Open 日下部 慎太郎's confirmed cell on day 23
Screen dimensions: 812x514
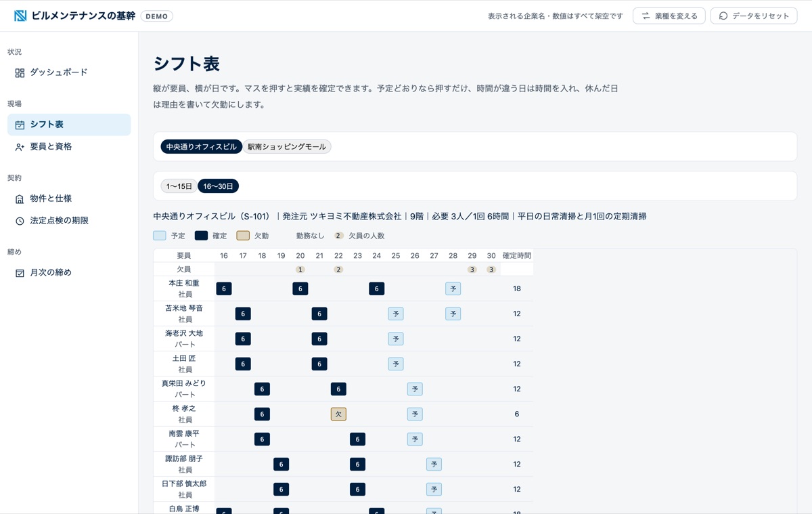[358, 489]
